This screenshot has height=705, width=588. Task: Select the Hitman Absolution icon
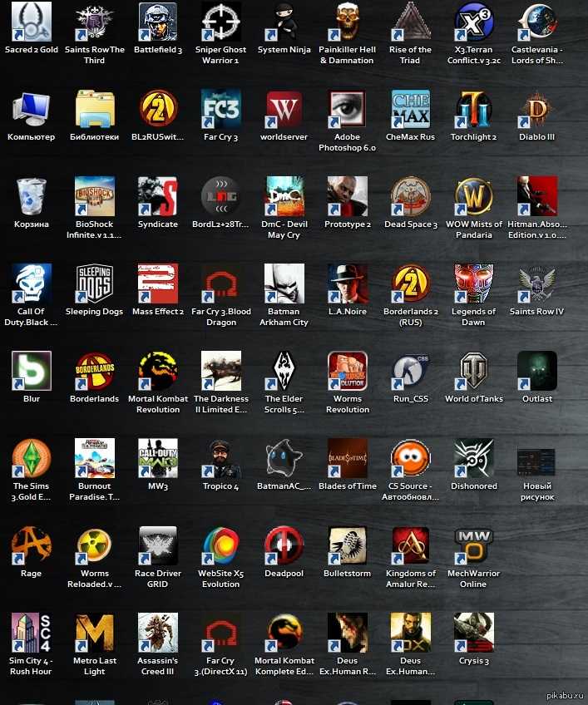tap(537, 196)
